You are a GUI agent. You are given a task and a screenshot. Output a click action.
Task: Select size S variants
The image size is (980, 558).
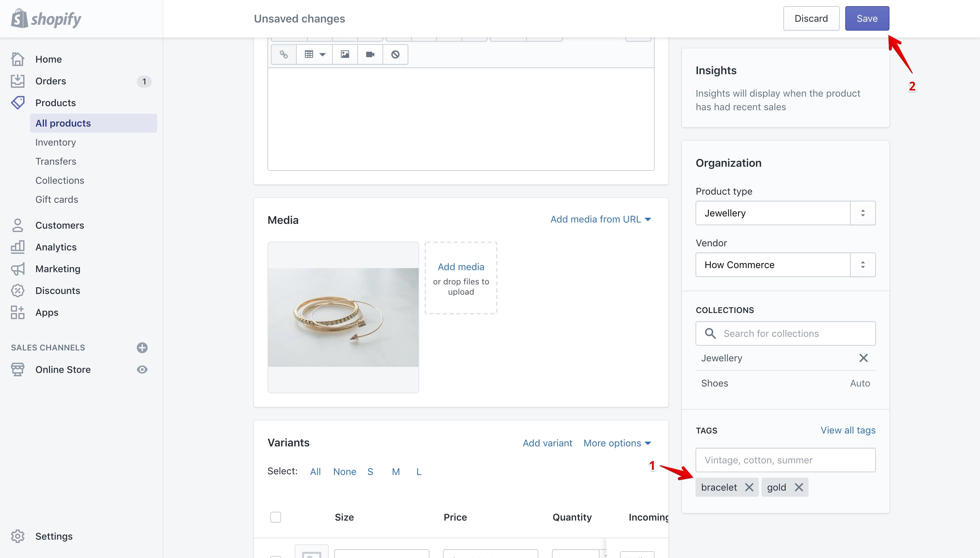tap(370, 471)
